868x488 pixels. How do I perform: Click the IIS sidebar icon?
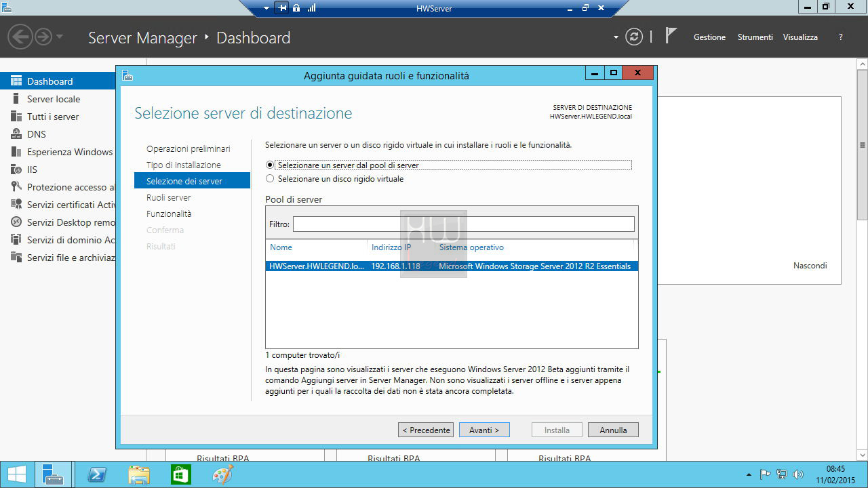(x=16, y=169)
